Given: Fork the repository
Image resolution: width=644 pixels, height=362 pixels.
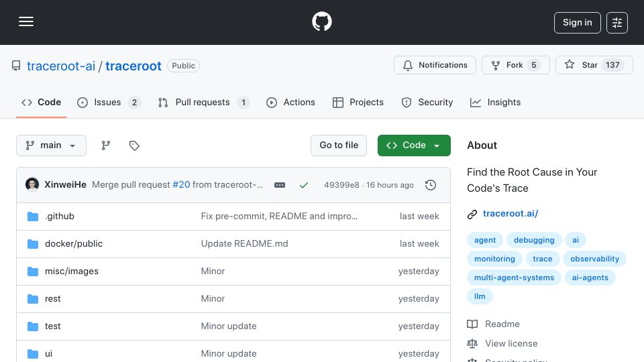Looking at the screenshot, I should [515, 65].
